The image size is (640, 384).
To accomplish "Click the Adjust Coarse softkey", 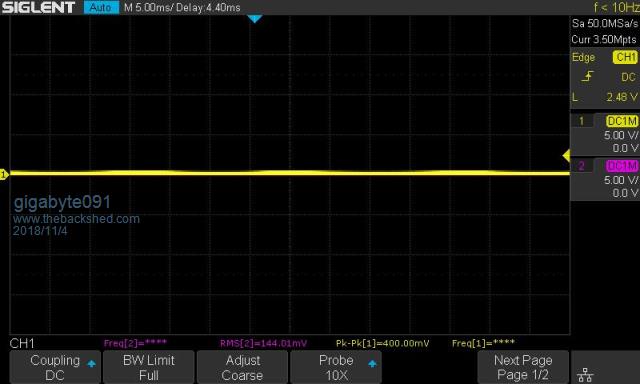I will 242,367.
